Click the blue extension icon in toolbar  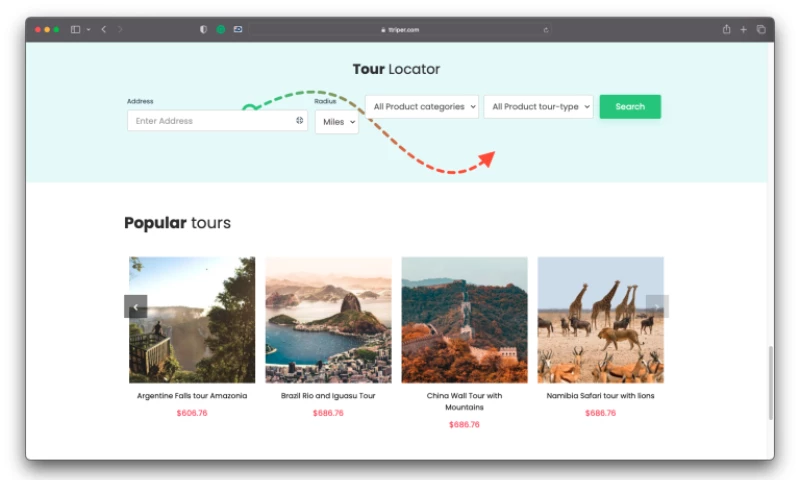tap(238, 30)
